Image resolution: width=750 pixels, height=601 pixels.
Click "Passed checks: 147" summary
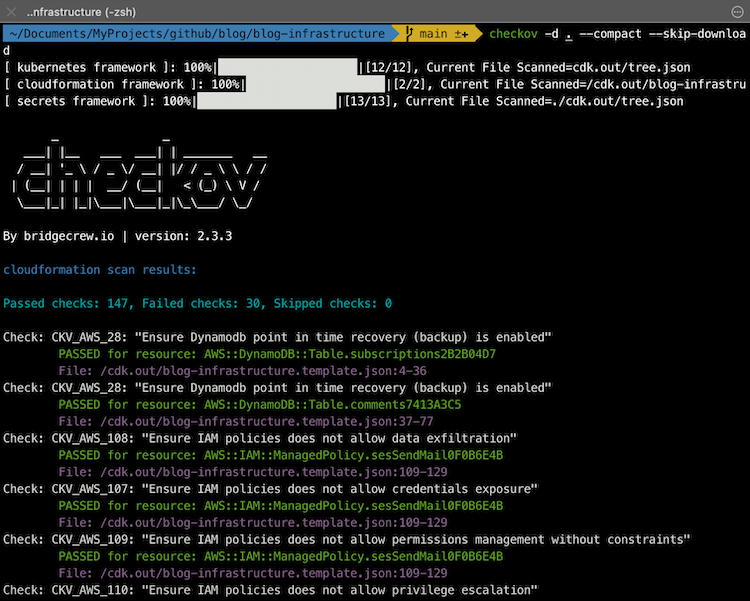click(x=66, y=303)
